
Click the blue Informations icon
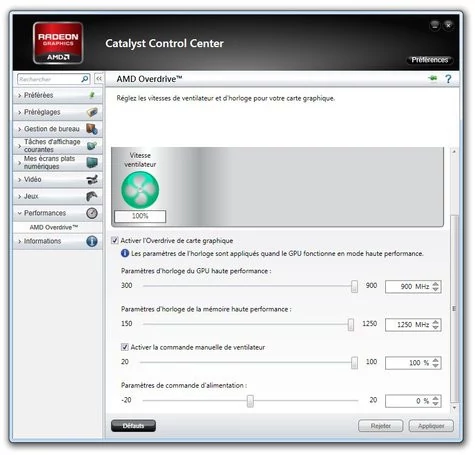[x=92, y=241]
